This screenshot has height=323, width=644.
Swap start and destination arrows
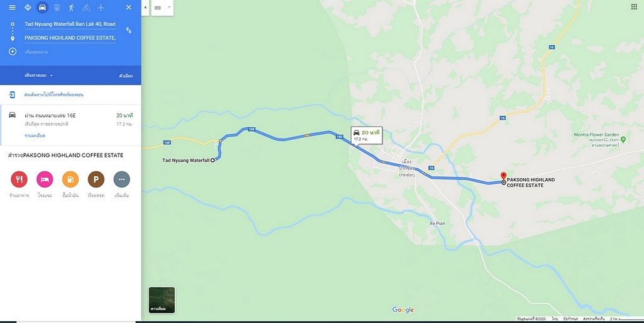(128, 30)
